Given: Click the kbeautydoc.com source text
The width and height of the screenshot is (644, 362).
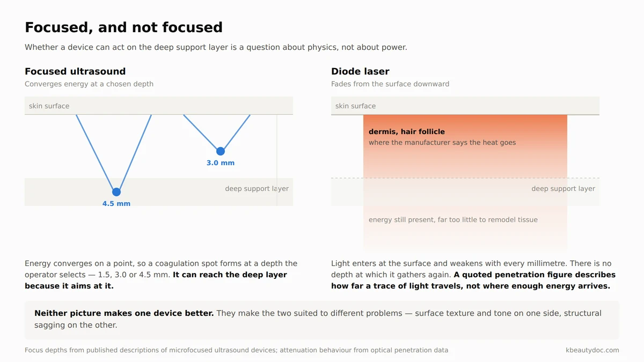Looking at the screenshot, I should point(592,350).
